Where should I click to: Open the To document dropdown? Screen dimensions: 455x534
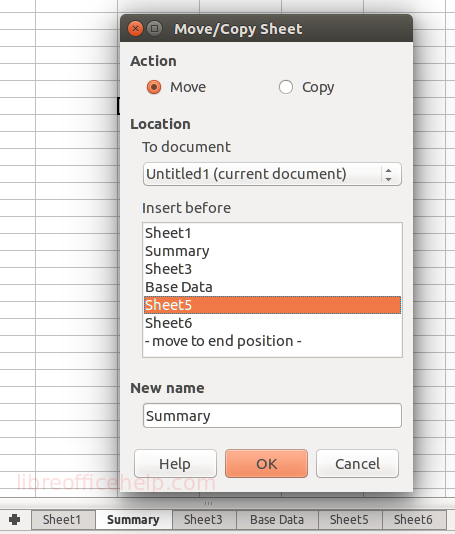272,174
